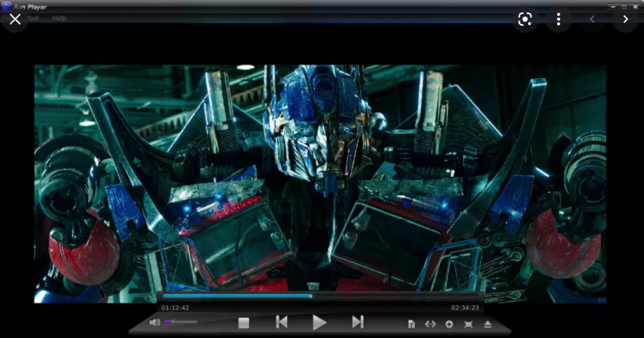Click the total duration 02:34:23
The image size is (644, 338).
coord(465,308)
